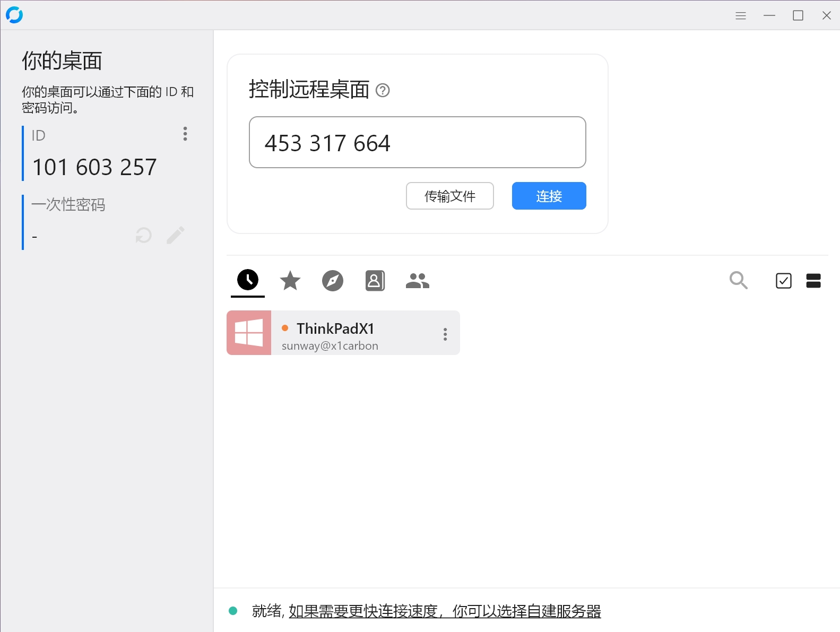
Task: Click the help icon beside 控制远程桌面
Action: tap(382, 90)
